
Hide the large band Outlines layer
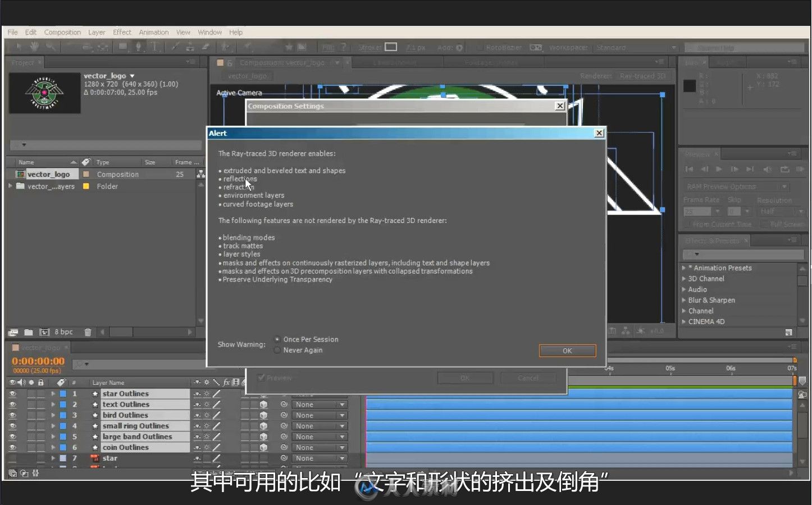(12, 436)
